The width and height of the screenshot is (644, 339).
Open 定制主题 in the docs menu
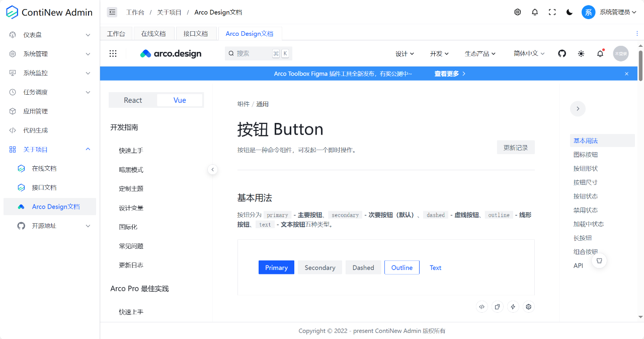tap(131, 189)
